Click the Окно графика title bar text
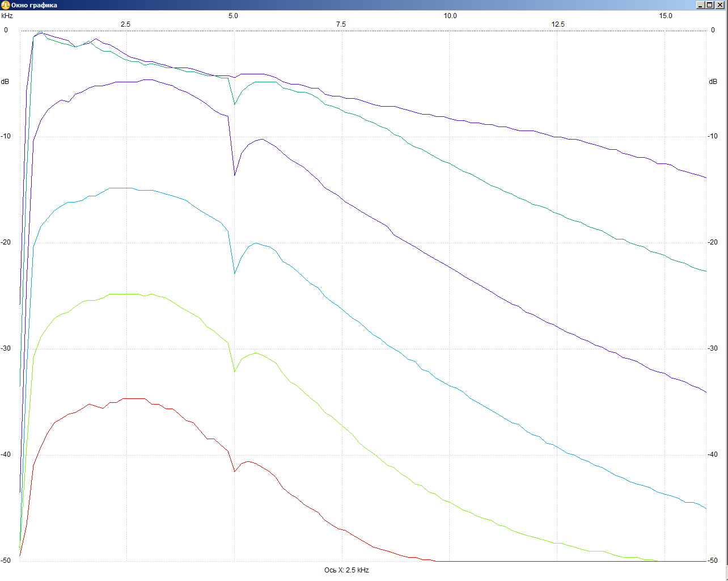 coord(34,5)
